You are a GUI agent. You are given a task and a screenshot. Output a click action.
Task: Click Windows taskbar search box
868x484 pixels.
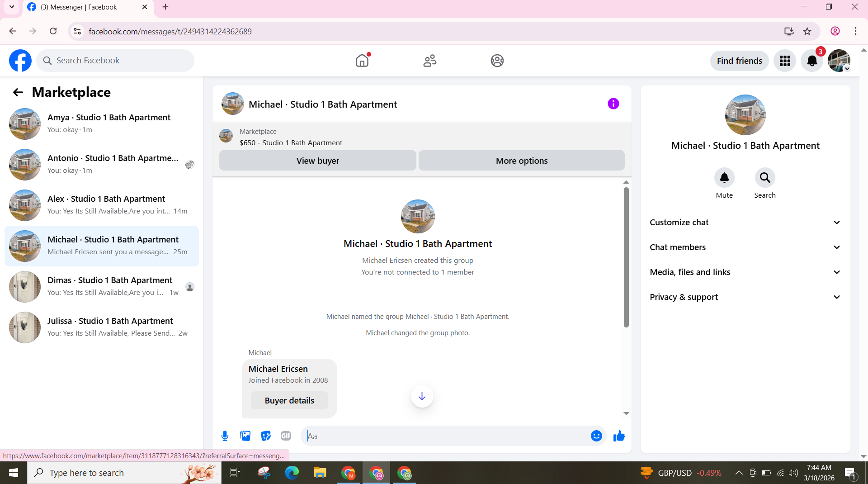click(124, 473)
